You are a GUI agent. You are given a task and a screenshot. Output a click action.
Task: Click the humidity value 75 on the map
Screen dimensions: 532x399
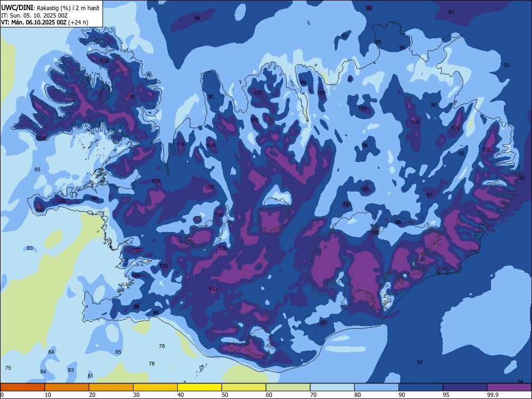[8, 368]
